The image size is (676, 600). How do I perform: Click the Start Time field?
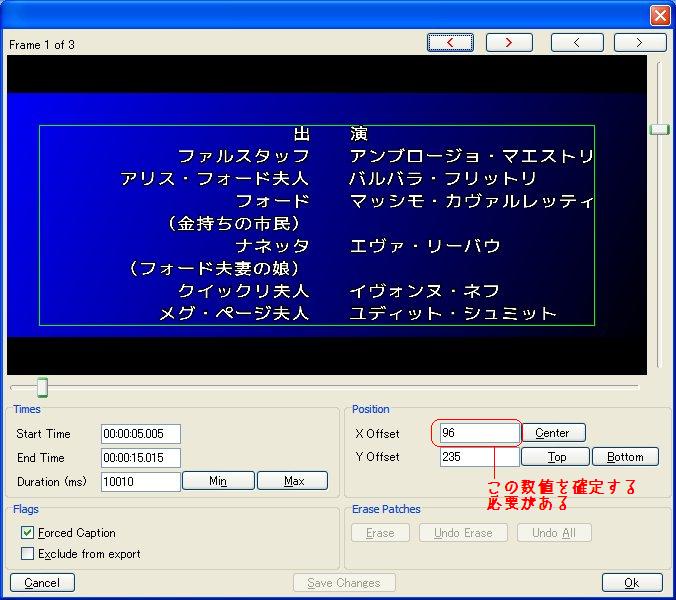[141, 434]
